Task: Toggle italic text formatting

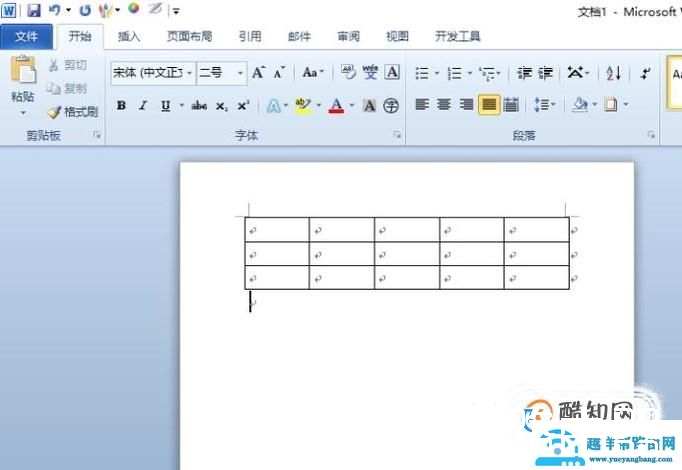Action: 142,106
